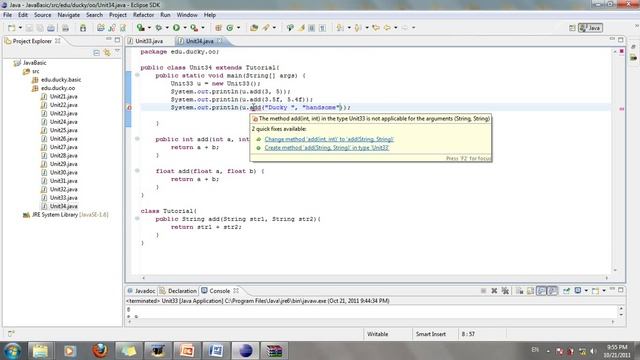Open Windows Explorer folder in taskbar
The width and height of the screenshot is (640, 360).
point(40,351)
